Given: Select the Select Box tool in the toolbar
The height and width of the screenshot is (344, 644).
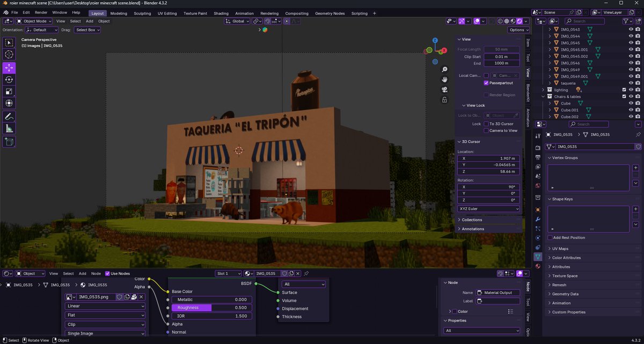Looking at the screenshot, I should (9, 42).
